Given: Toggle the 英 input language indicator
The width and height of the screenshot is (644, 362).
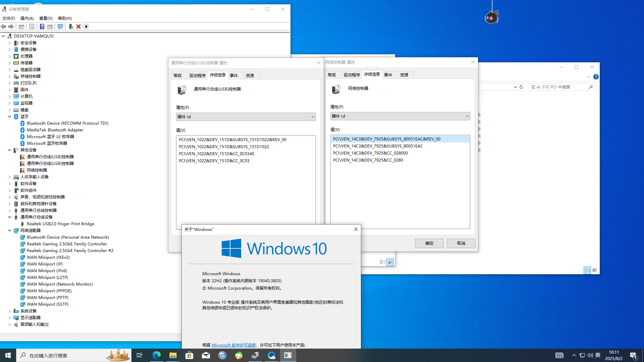Looking at the screenshot, I should click(x=598, y=355).
